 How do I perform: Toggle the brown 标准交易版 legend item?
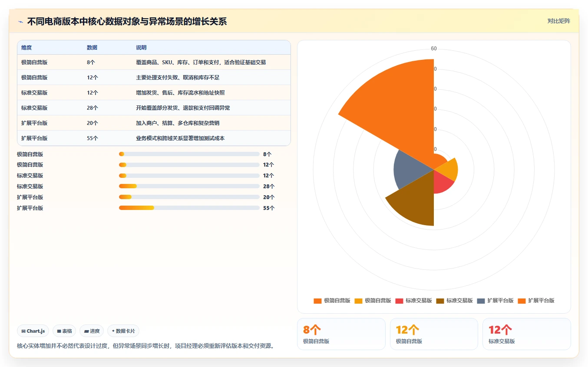click(x=454, y=301)
